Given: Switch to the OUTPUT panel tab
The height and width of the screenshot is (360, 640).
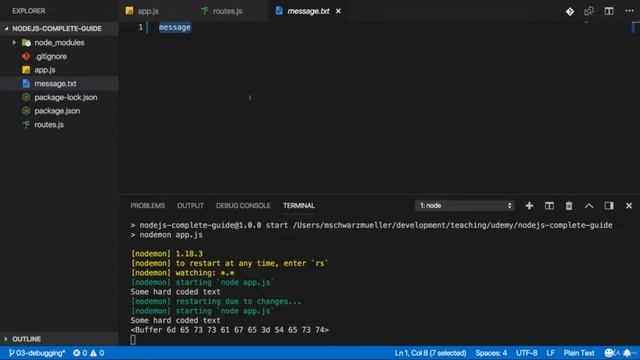Looking at the screenshot, I should 190,205.
